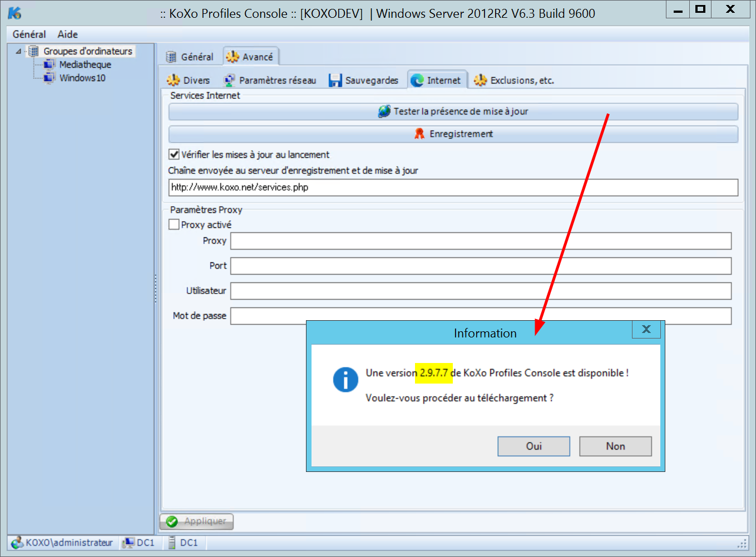Click the Enregistrement button
Image resolution: width=756 pixels, height=557 pixels.
coord(453,134)
